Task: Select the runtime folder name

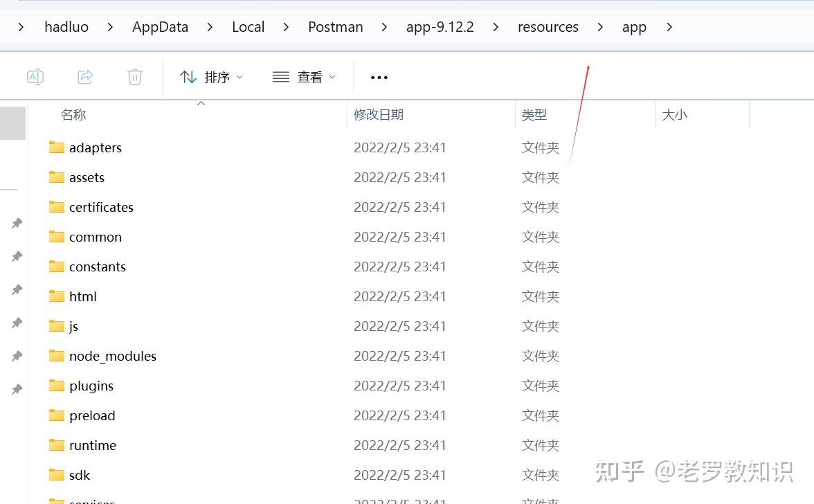Action: tap(93, 445)
